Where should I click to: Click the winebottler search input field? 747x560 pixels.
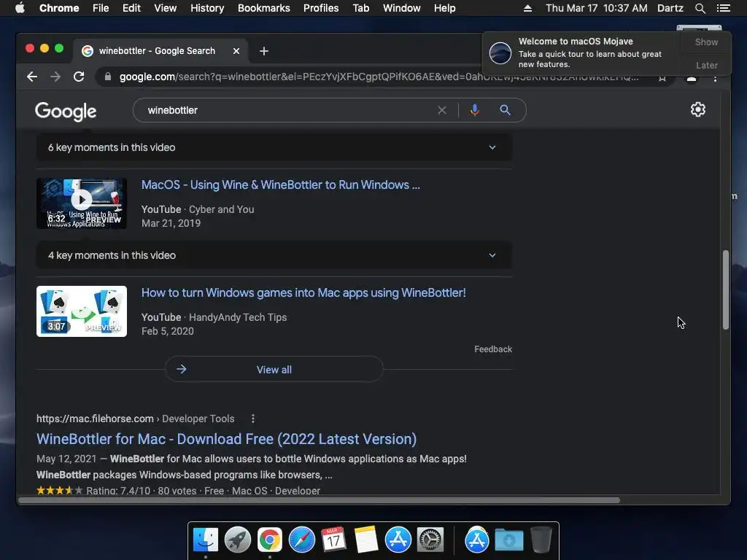coord(286,111)
